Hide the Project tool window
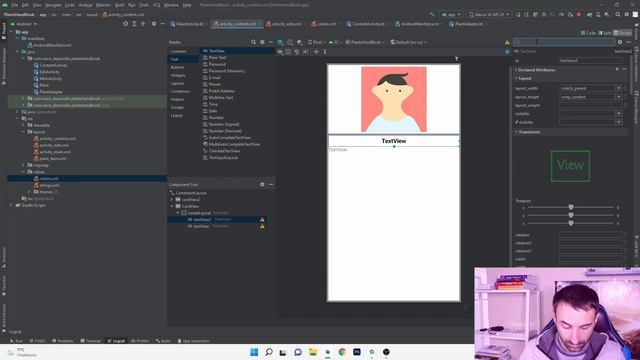 pos(162,24)
